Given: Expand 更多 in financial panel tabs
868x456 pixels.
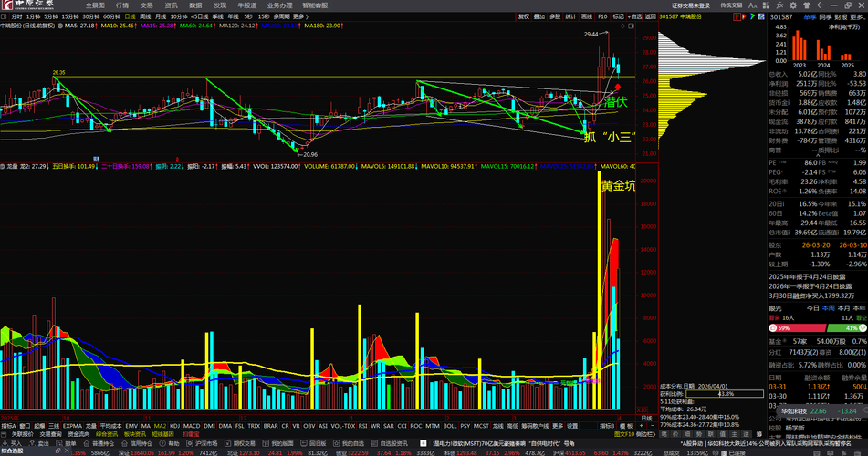Looking at the screenshot, I should 856,17.
